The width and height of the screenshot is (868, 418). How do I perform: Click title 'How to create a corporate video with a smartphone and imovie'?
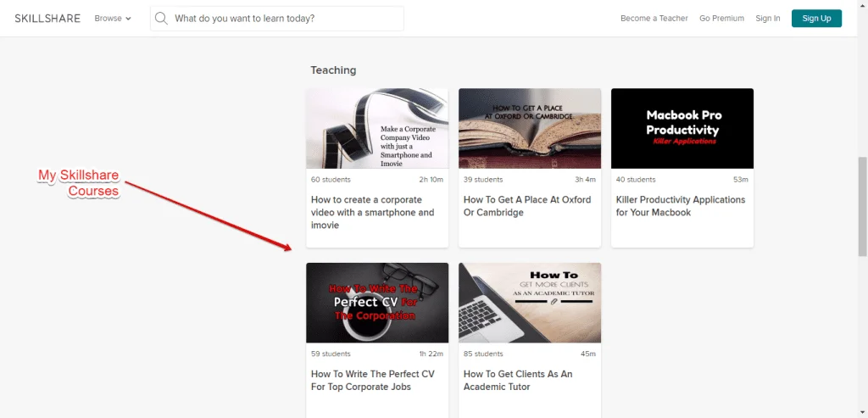(x=373, y=213)
